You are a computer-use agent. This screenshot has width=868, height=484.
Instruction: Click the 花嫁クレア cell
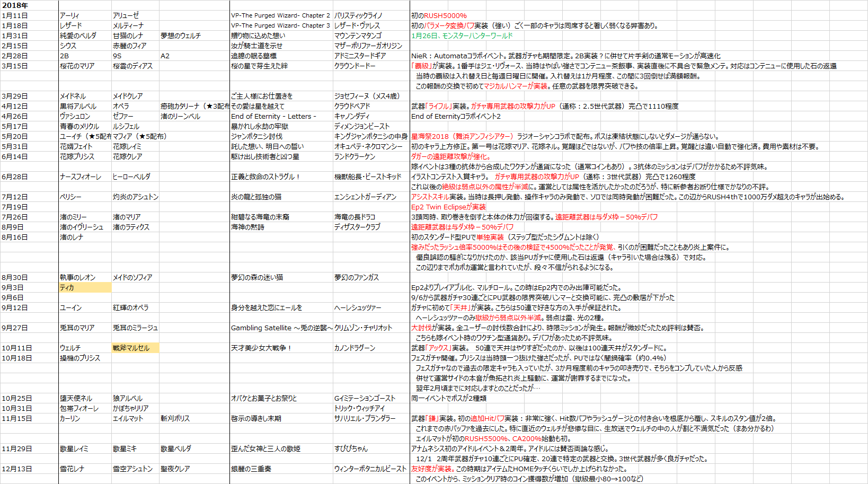click(x=135, y=156)
